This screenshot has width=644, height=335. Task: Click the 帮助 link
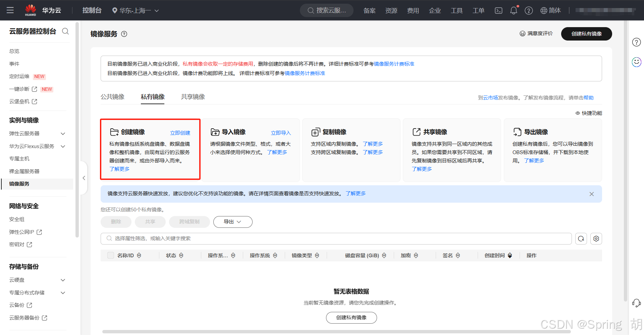pyautogui.click(x=589, y=98)
